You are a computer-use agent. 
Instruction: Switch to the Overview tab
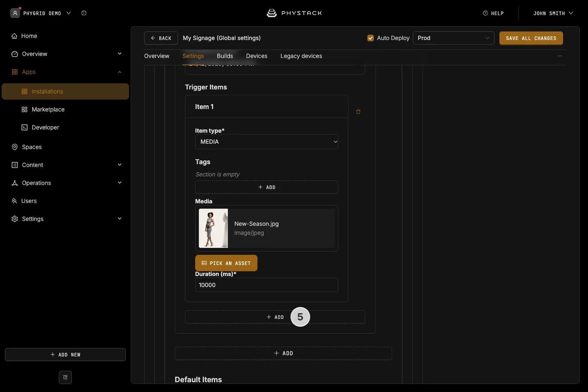[x=157, y=56]
